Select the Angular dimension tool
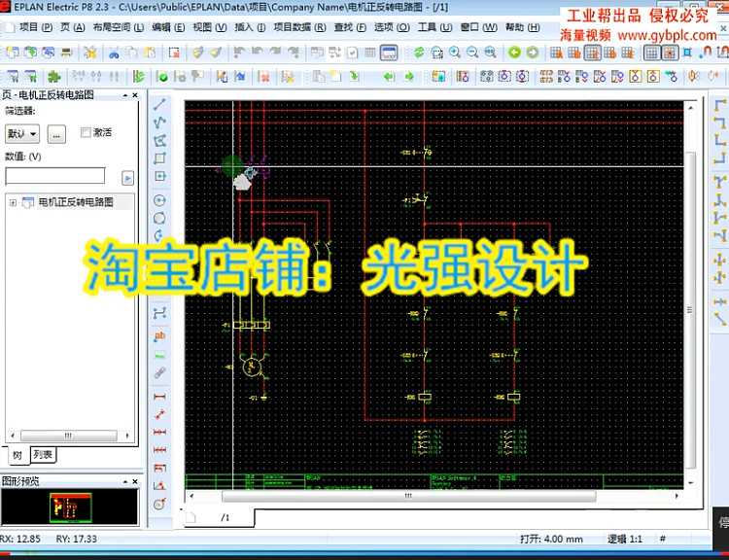Screen dimensions: 729x560 tap(159, 485)
